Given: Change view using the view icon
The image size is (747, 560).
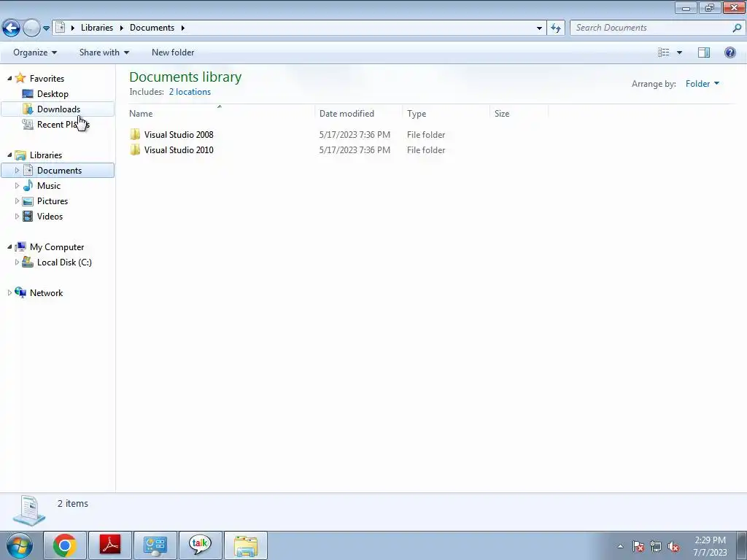Looking at the screenshot, I should tap(664, 52).
